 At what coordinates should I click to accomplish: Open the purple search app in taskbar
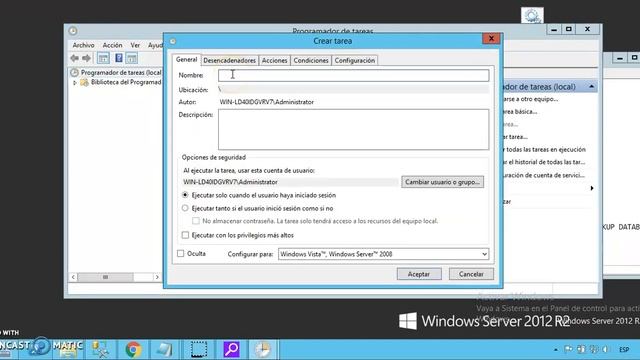[x=231, y=349]
